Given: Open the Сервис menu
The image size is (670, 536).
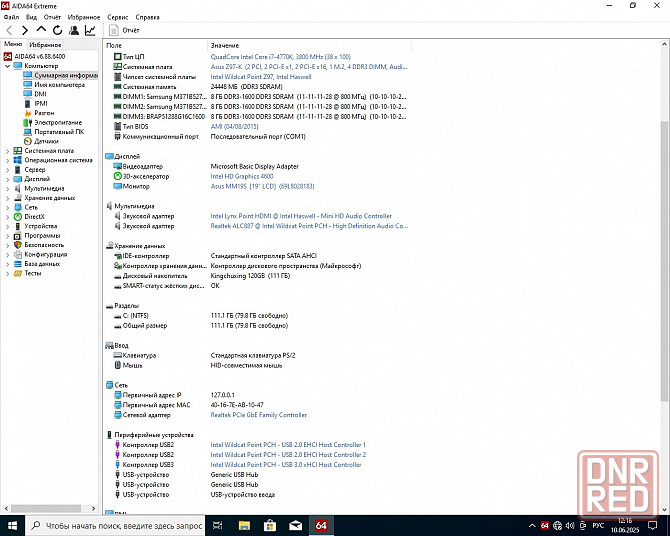Looking at the screenshot, I should [118, 17].
